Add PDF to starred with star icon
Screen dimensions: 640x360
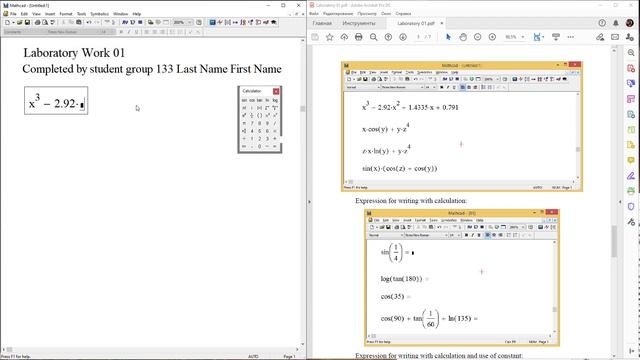pyautogui.click(x=329, y=37)
